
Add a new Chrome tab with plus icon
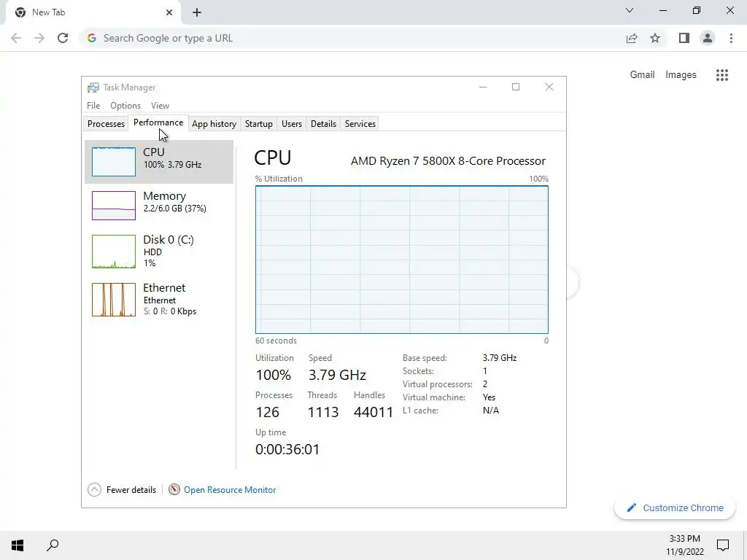pos(197,12)
